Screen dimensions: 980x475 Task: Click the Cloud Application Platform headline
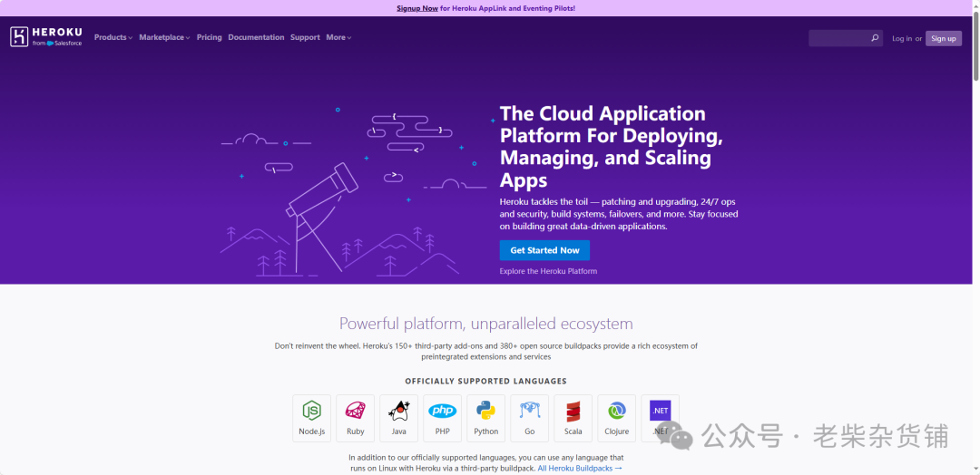612,147
